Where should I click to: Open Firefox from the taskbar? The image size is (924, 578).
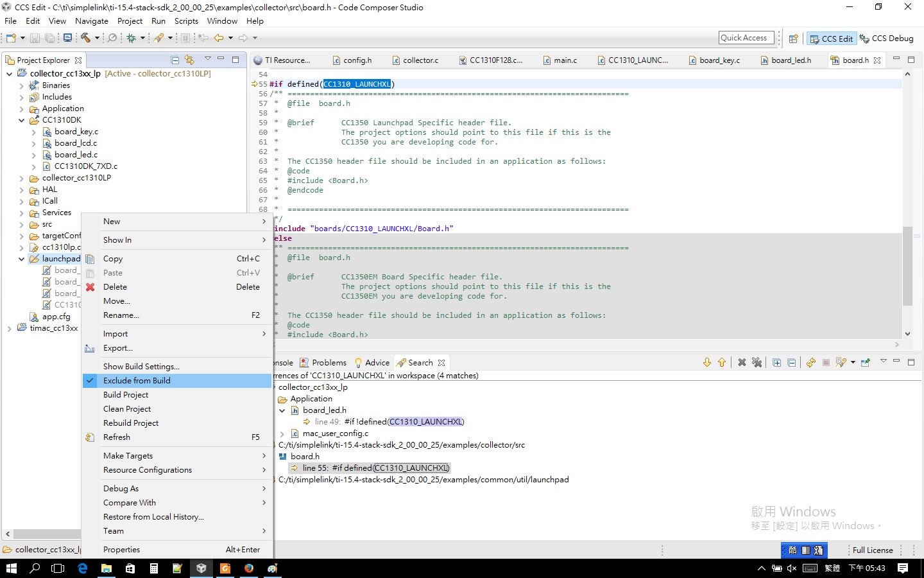pos(249,568)
